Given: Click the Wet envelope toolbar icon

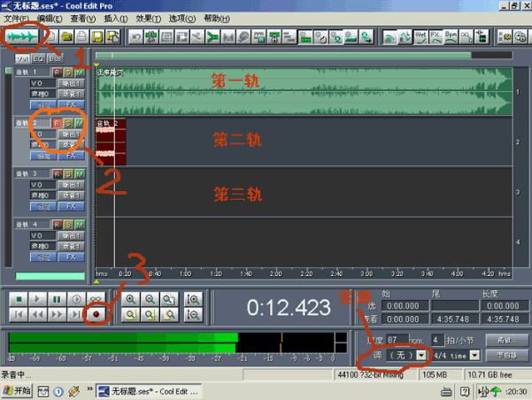Looking at the screenshot, I should (x=421, y=37).
